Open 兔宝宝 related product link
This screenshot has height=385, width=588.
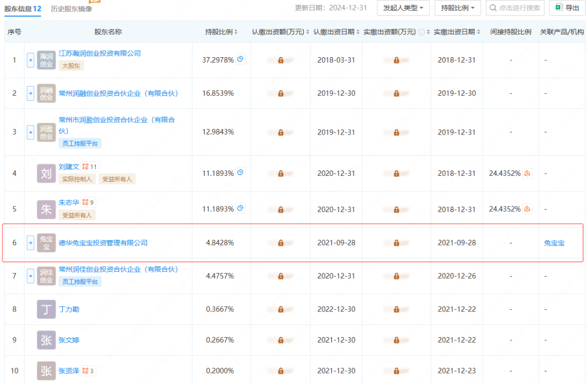click(x=554, y=243)
